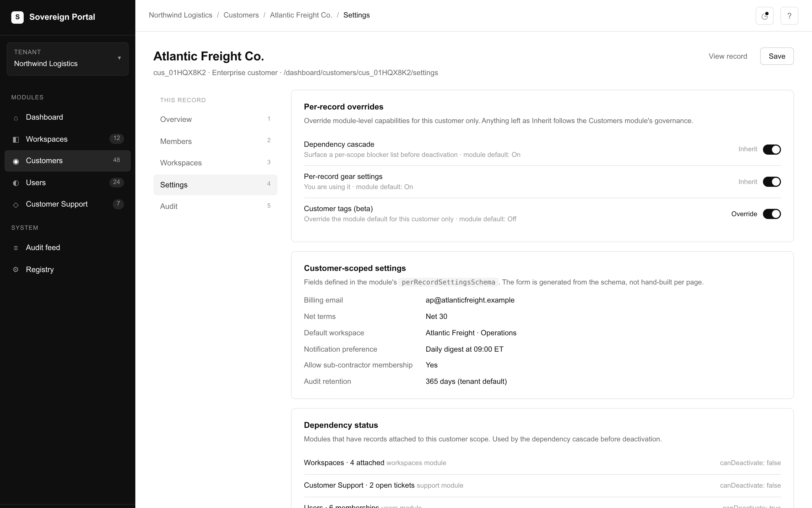
Task: Open Customer Support module
Action: point(67,204)
